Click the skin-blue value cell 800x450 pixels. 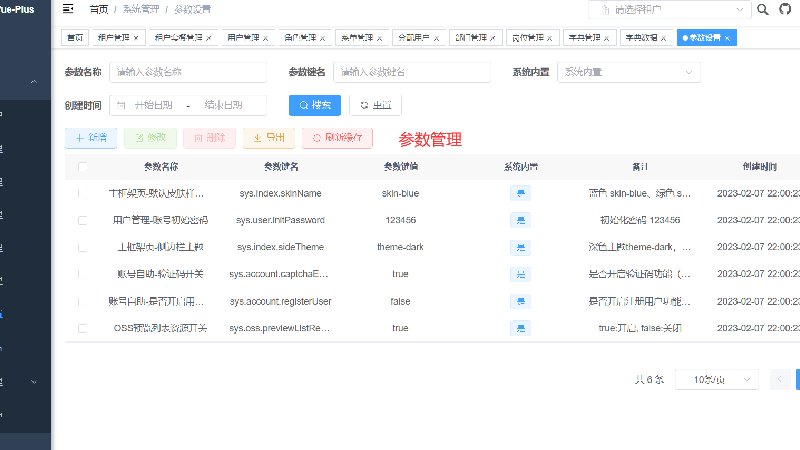click(401, 193)
